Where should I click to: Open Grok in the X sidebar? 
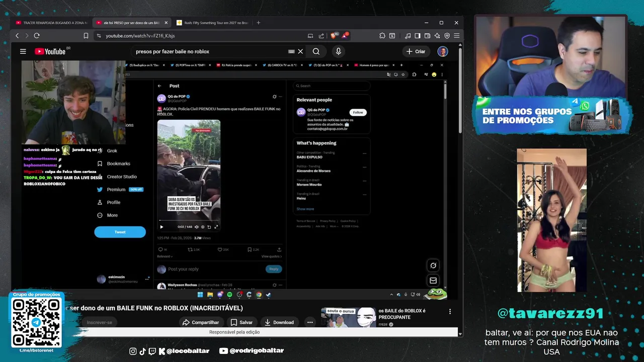point(107,151)
